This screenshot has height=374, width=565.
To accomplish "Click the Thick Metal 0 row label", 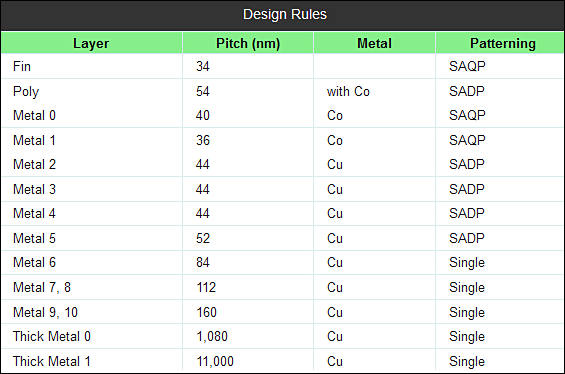I will pyautogui.click(x=52, y=337).
